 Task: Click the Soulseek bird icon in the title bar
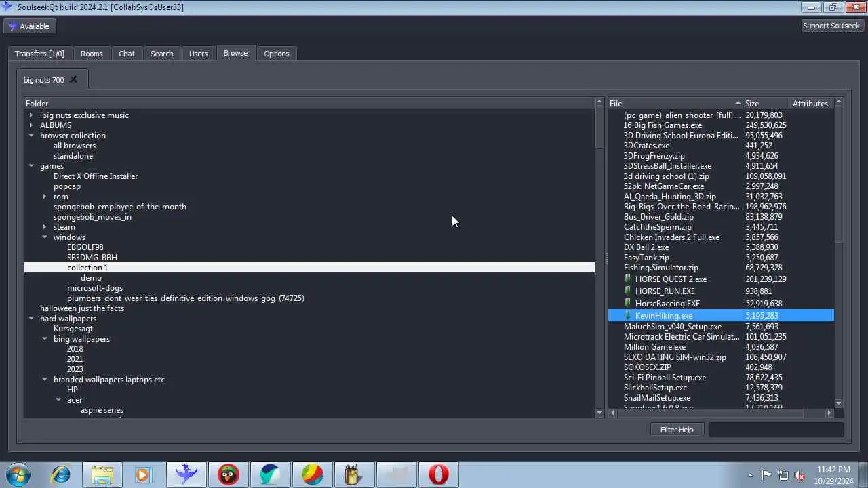tap(8, 7)
